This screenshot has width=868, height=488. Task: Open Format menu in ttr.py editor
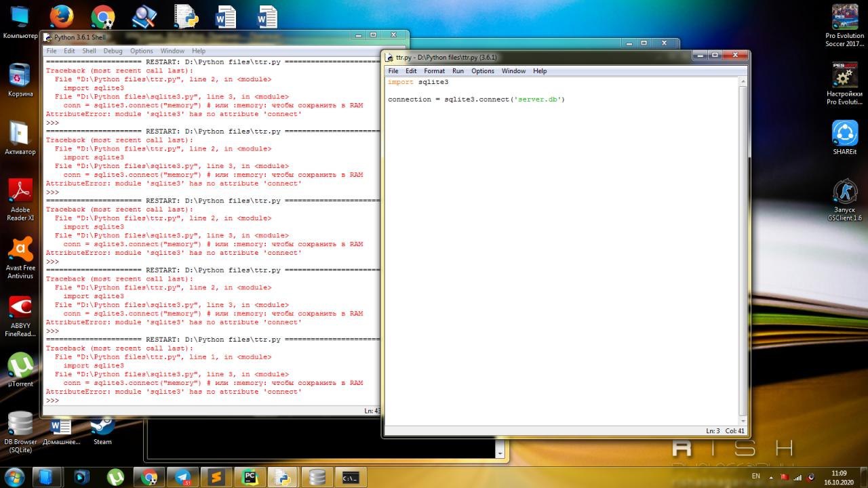(x=434, y=70)
